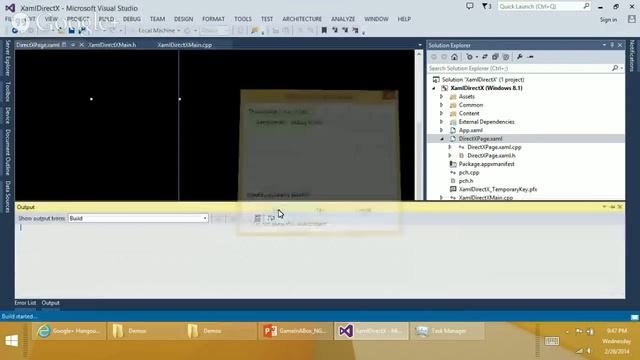The image size is (640, 360).
Task: Click the Pending Changes Filter icon in Solution Explorer
Action: coord(470,57)
